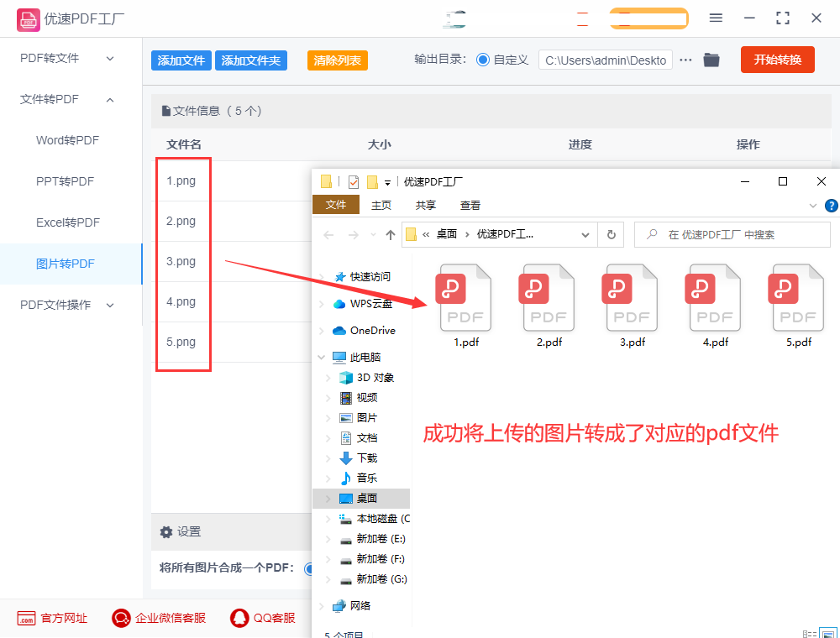Viewport: 840px width, 638px height.
Task: Open the 2.pdf file icon
Action: click(548, 297)
